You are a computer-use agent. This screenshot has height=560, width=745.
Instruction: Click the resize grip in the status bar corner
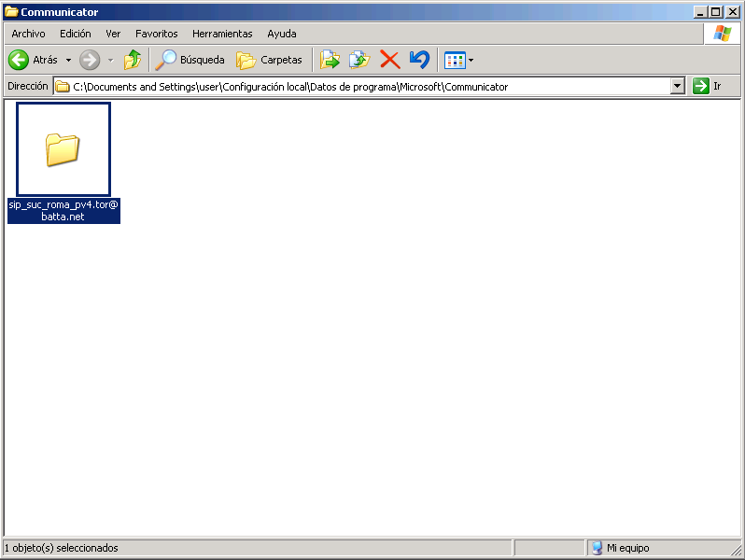click(736, 550)
